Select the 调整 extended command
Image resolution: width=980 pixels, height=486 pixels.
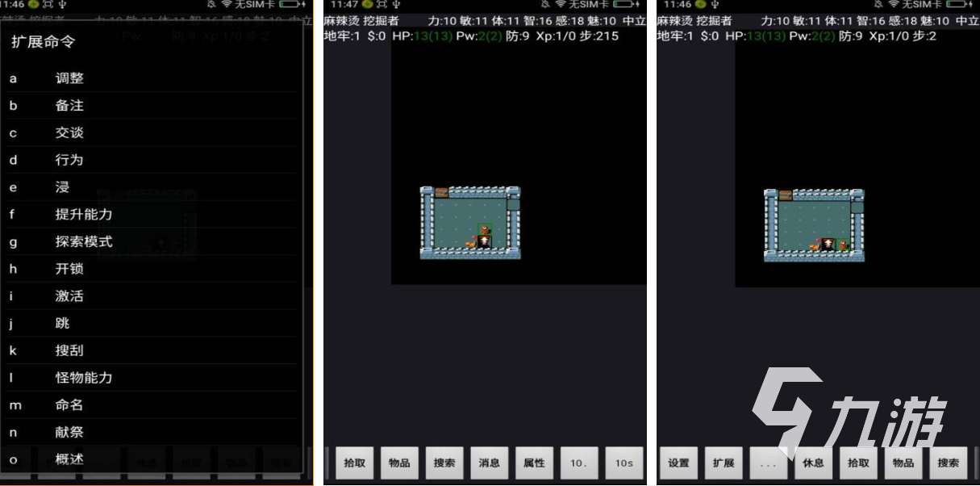pos(153,78)
